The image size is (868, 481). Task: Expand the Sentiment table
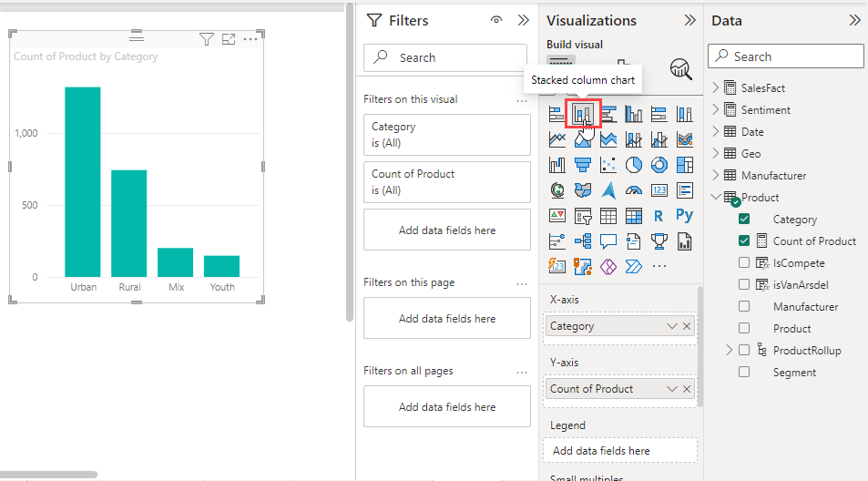tap(715, 109)
